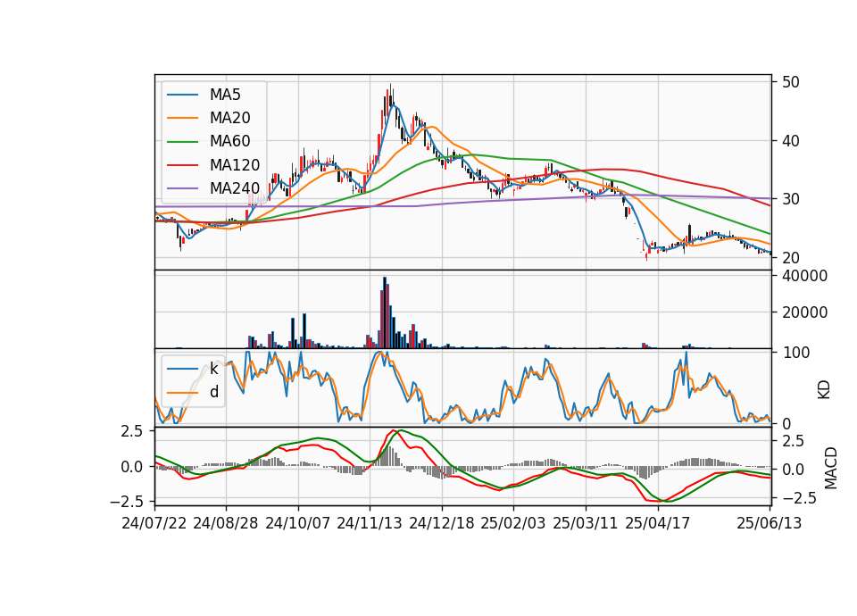Click the candlestick price peak near 50

pos(390,94)
